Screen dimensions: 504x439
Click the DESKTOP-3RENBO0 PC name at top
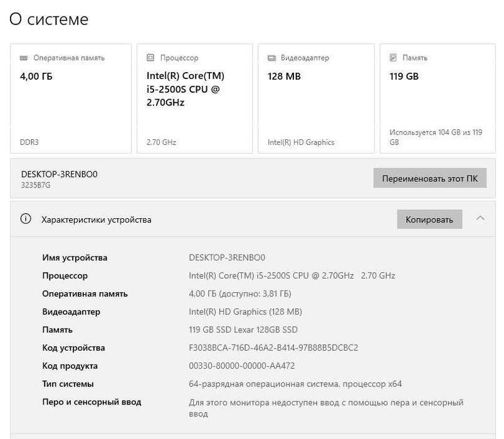click(x=60, y=174)
